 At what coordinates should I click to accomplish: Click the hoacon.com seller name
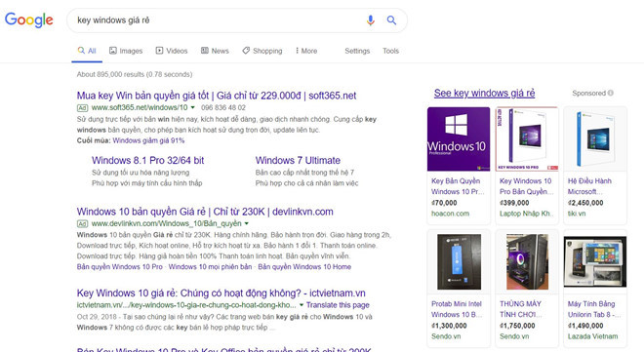(450, 214)
